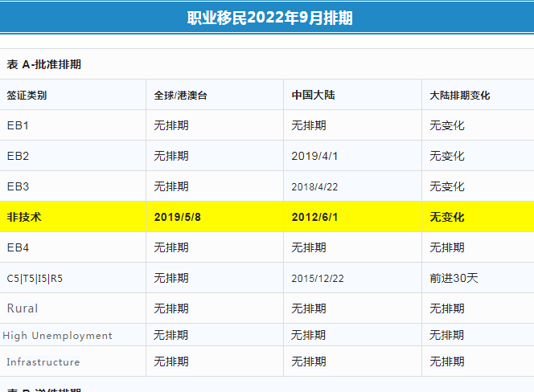The width and height of the screenshot is (534, 392).
Task: Click the 签证类别 column header
Action: coord(27,96)
